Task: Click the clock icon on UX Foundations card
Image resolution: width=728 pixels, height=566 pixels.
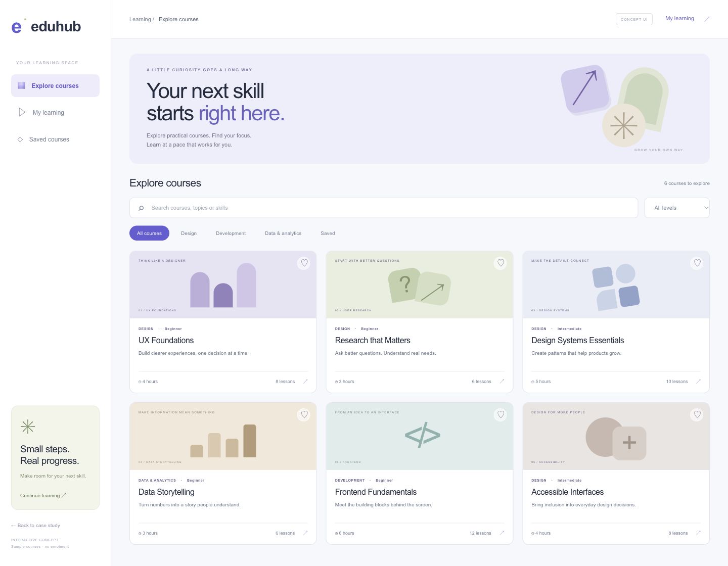Action: 140,382
